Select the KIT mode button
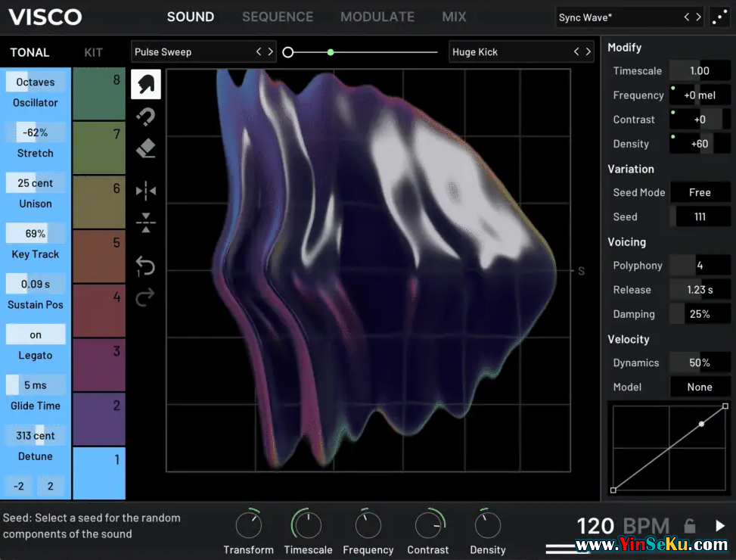The image size is (736, 560). (x=93, y=52)
